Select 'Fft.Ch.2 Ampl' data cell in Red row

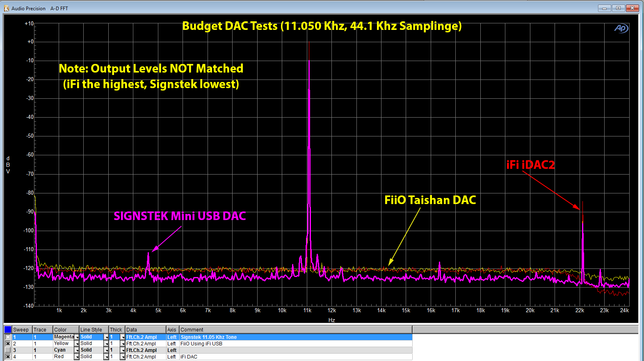coord(146,357)
